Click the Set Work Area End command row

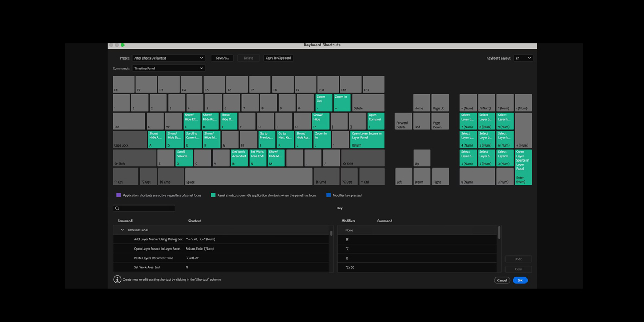pyautogui.click(x=222, y=267)
